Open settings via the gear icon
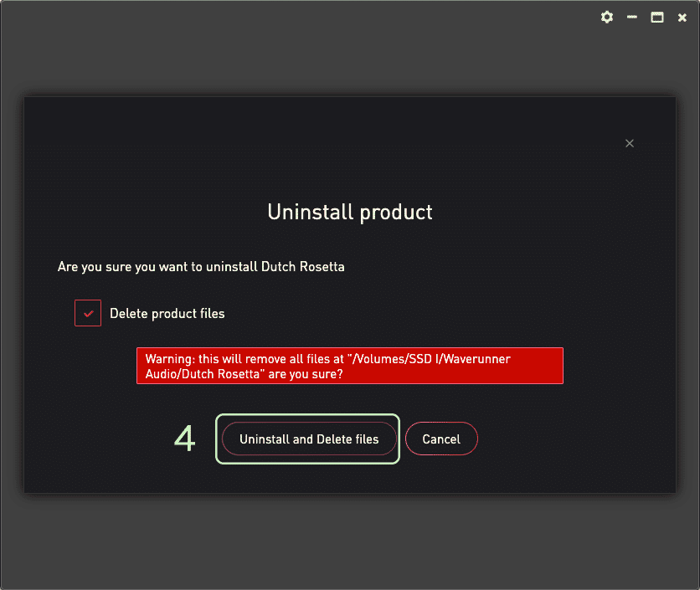 pos(607,18)
